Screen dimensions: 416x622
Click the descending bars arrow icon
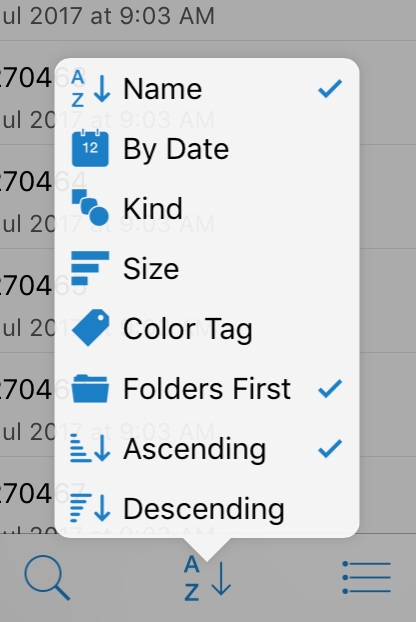click(x=90, y=508)
